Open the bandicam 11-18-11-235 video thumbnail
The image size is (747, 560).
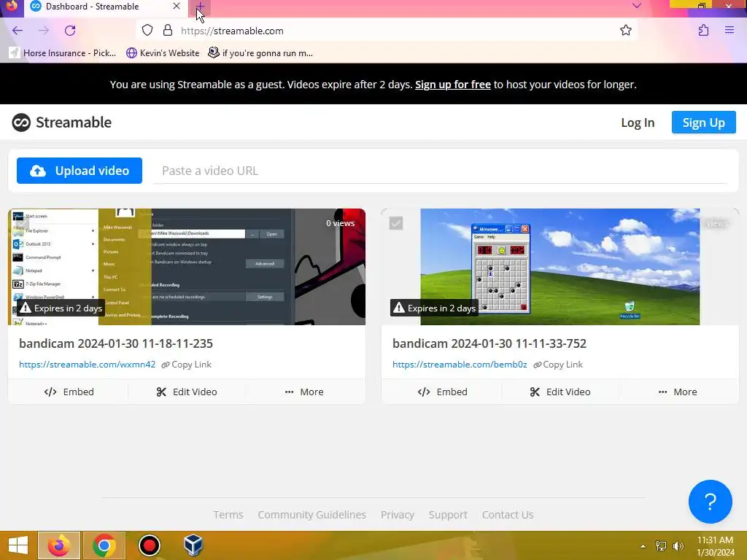click(187, 267)
